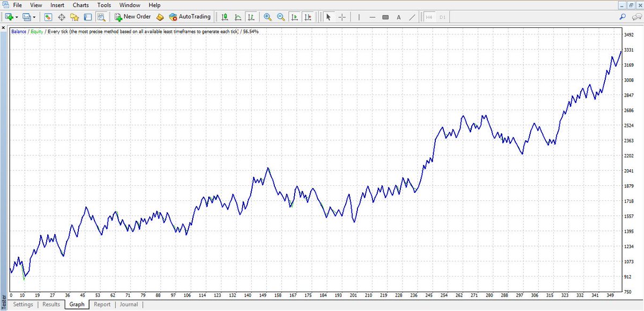Open the Tools menu
The height and width of the screenshot is (311, 644).
click(104, 5)
